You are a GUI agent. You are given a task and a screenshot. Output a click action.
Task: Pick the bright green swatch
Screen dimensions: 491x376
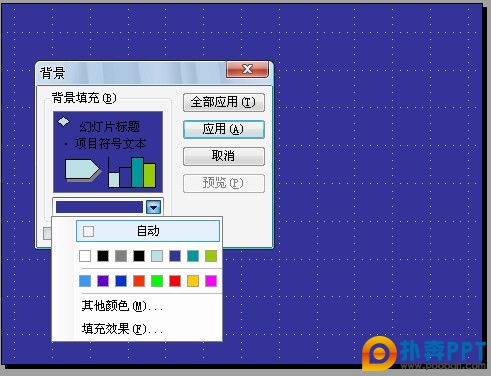[x=157, y=281]
